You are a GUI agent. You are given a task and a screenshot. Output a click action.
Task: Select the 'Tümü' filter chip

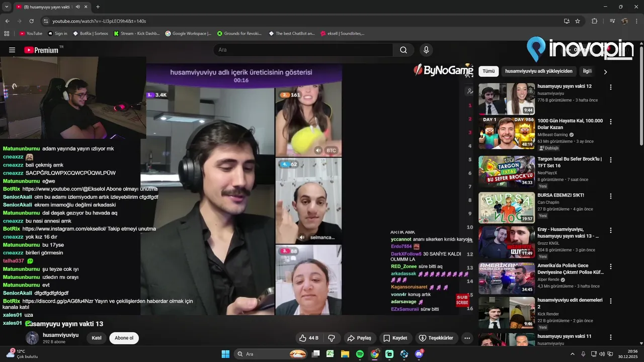pos(489,71)
